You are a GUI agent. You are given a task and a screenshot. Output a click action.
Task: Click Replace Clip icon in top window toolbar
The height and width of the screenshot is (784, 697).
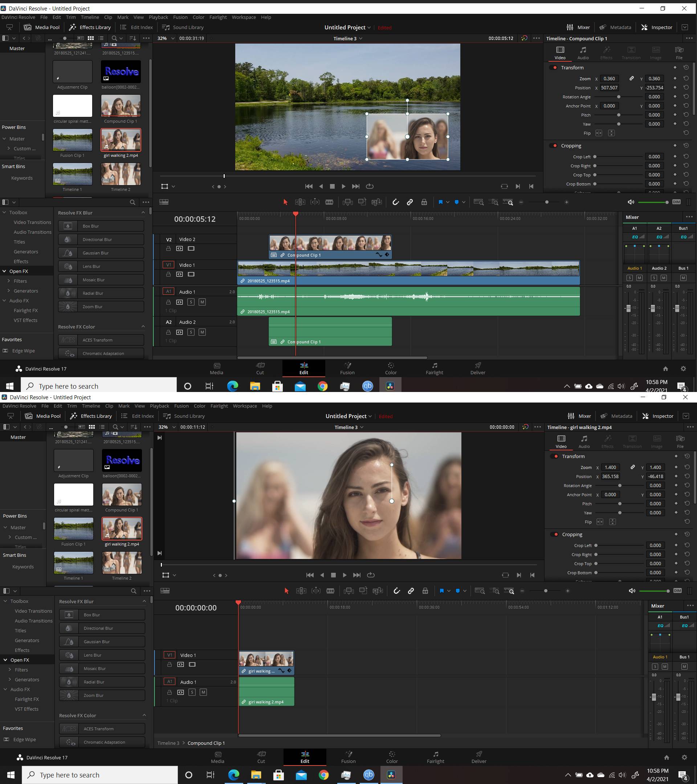pyautogui.click(x=377, y=202)
